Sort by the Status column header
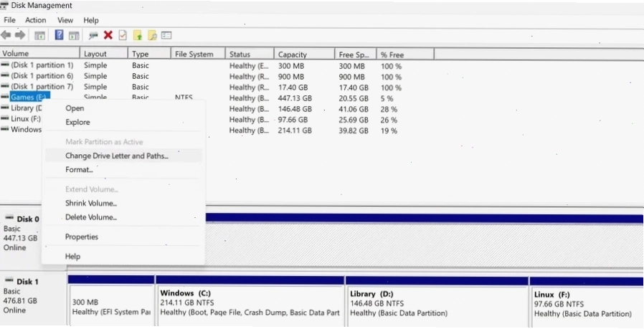The width and height of the screenshot is (644, 329). tap(250, 54)
